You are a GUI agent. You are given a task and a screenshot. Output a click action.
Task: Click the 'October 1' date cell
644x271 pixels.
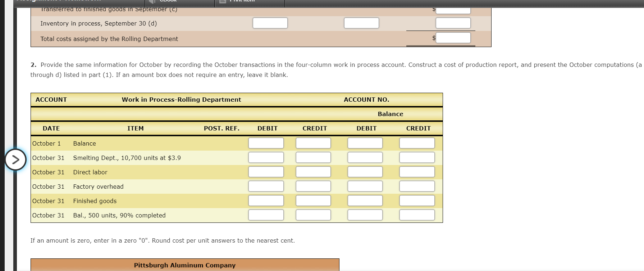click(46, 143)
